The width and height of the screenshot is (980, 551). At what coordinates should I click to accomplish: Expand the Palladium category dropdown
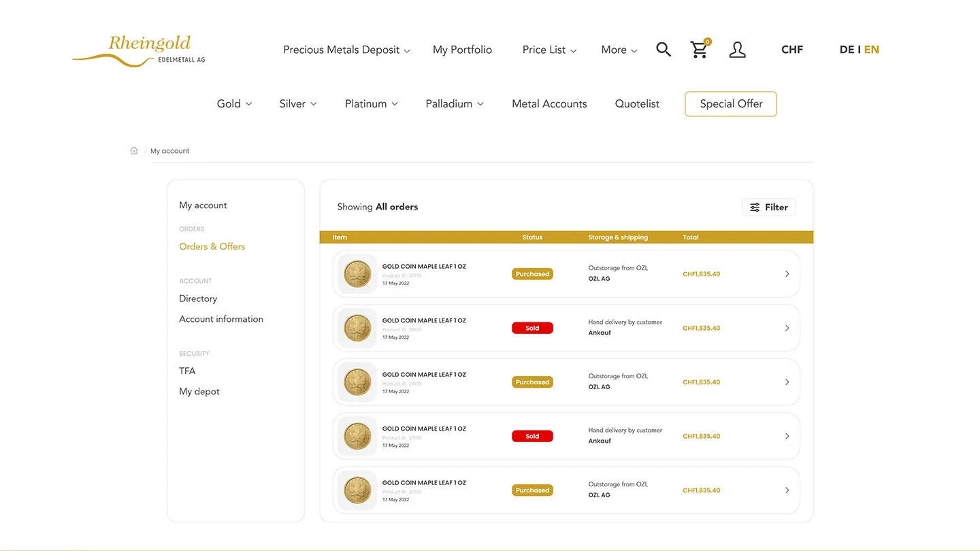(x=455, y=103)
